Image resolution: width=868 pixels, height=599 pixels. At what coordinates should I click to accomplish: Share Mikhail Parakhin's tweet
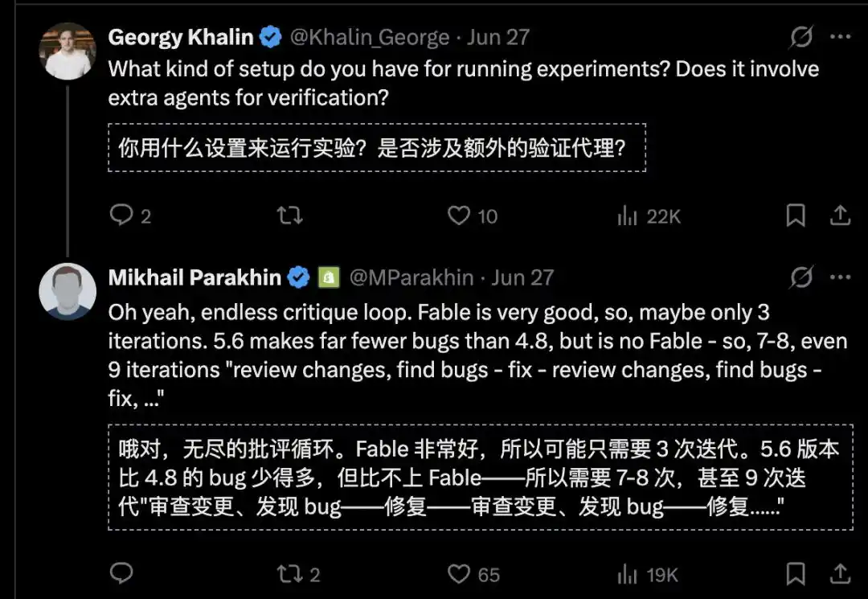840,573
